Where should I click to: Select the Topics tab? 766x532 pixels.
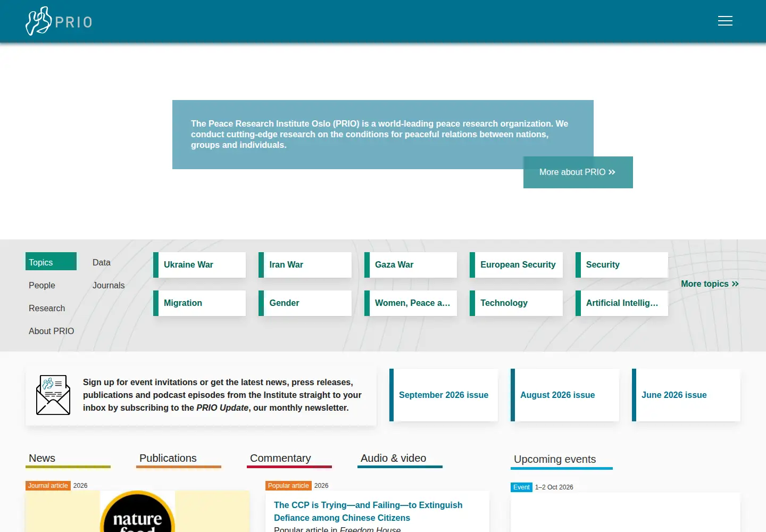tap(51, 261)
